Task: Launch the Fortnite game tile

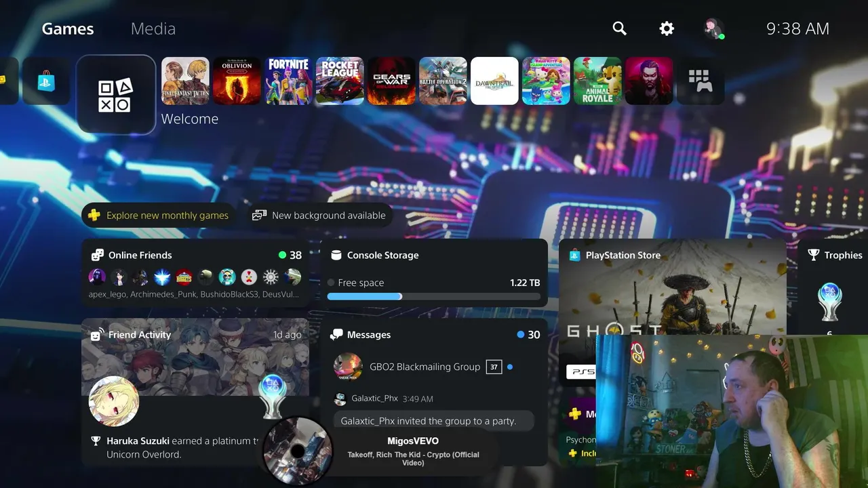Action: 288,81
